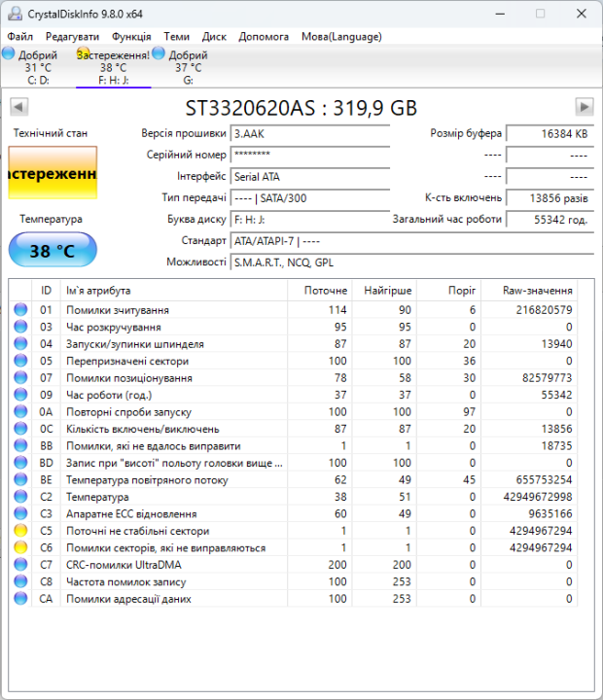
Task: Click the power-on count field 13856 разів
Action: 550,198
